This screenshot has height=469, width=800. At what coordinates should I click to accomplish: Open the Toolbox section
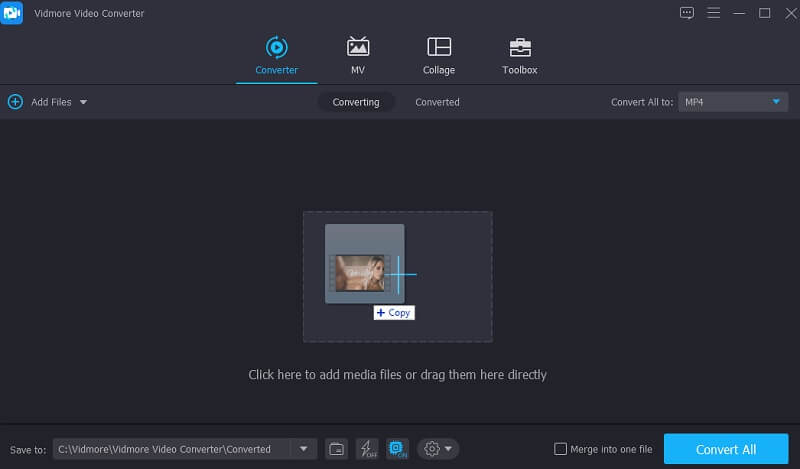(x=519, y=56)
